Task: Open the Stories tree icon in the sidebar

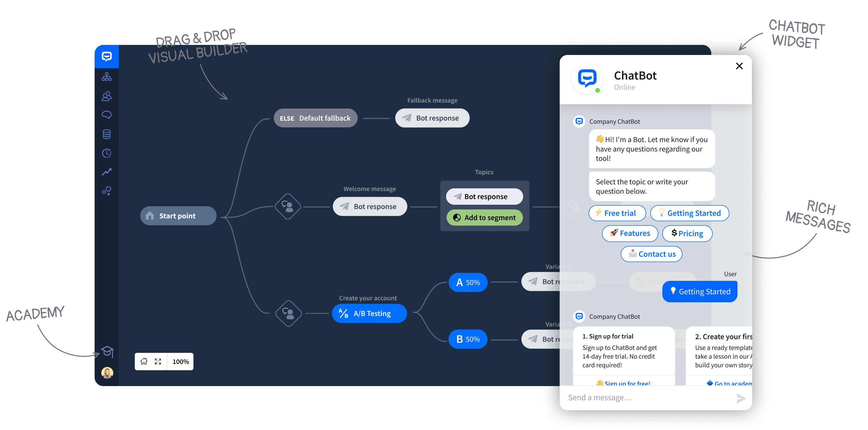Action: (106, 77)
